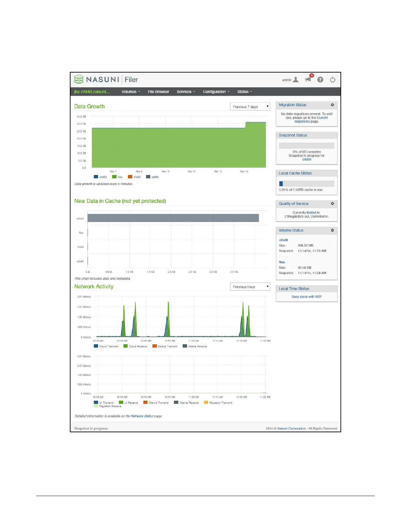Open Quality of Service gear settings
The image size is (411, 532).
click(332, 204)
